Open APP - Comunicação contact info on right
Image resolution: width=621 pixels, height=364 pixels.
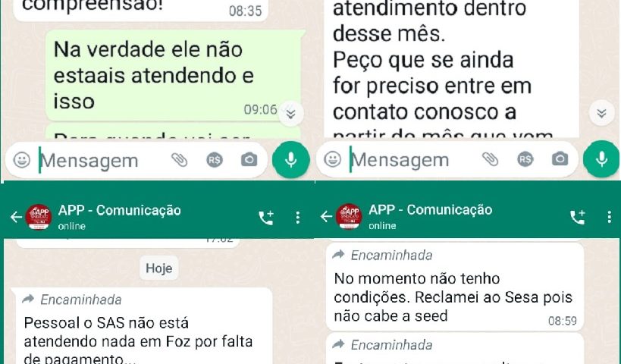tap(431, 216)
